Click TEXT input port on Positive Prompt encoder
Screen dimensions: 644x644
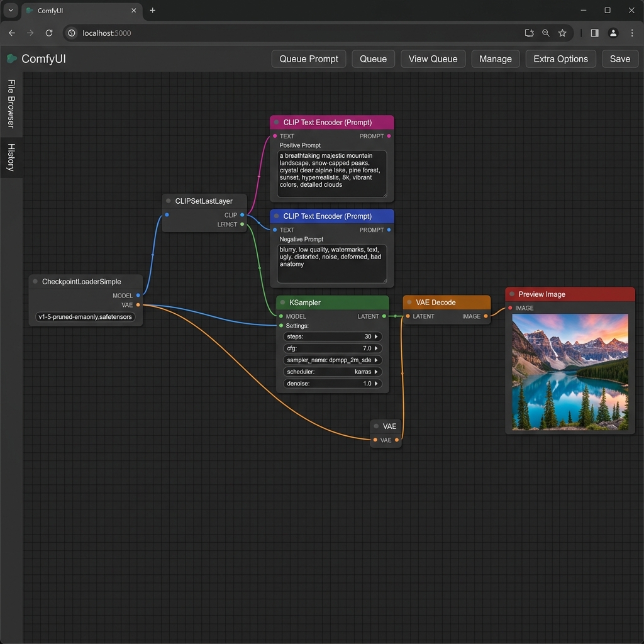click(x=275, y=136)
